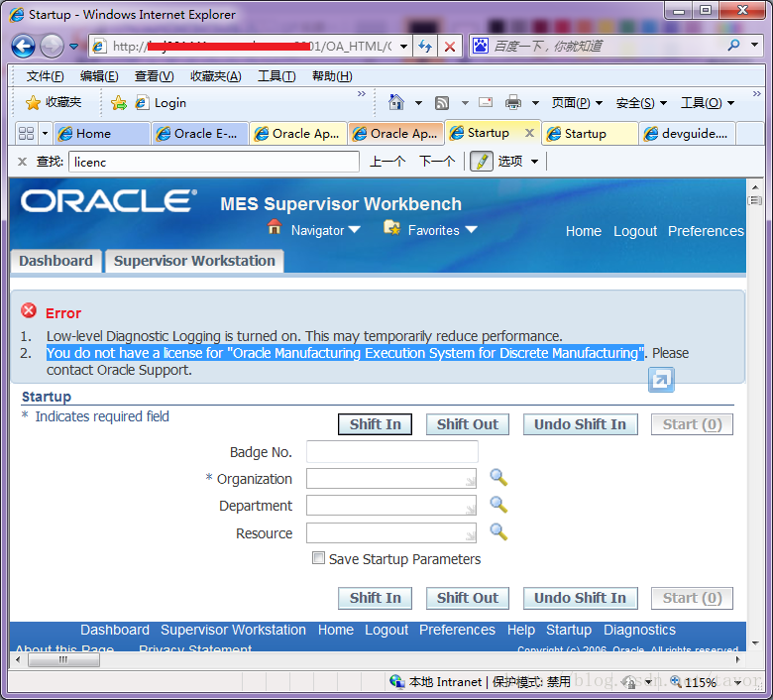Select the Dashboard tab

[x=55, y=261]
